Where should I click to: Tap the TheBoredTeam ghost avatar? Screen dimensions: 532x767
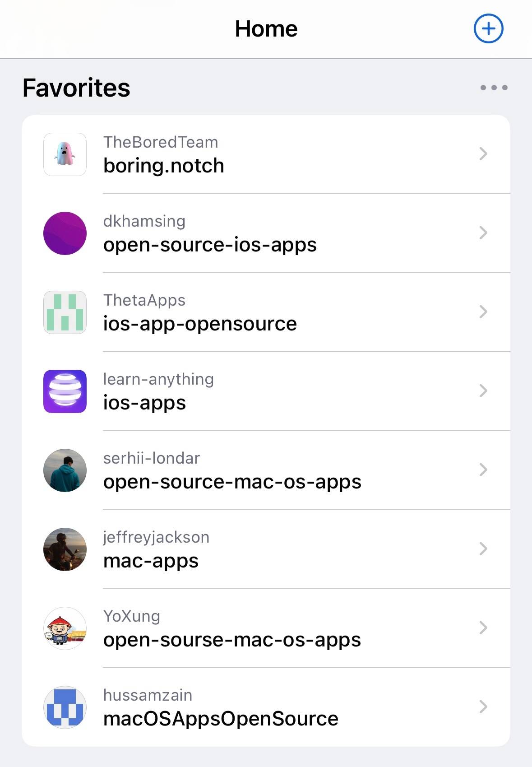point(65,154)
